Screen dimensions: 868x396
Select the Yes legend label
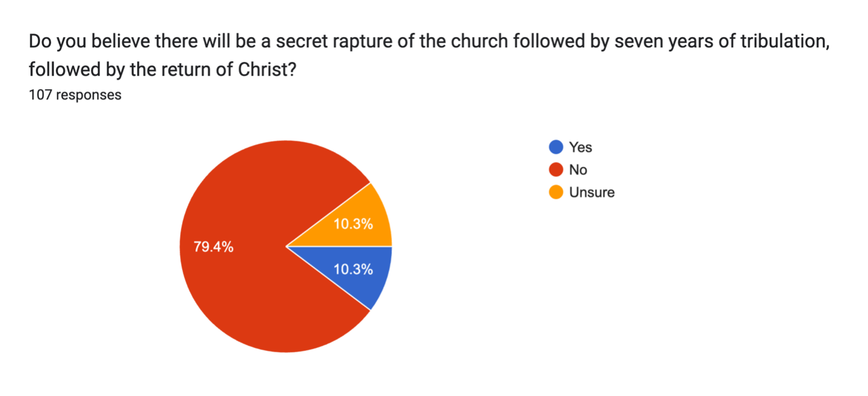[x=580, y=147]
